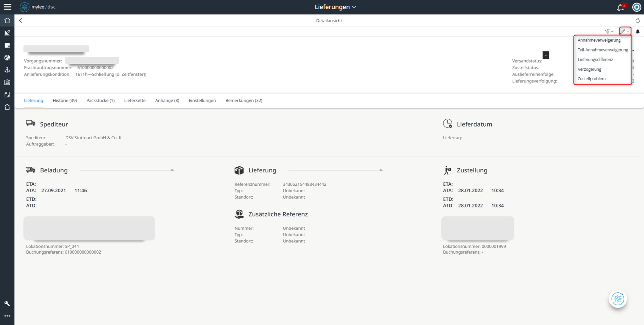Screen dimensions: 644x325
Task: Select Annahmeverweigerung from the menu
Action: click(599, 40)
